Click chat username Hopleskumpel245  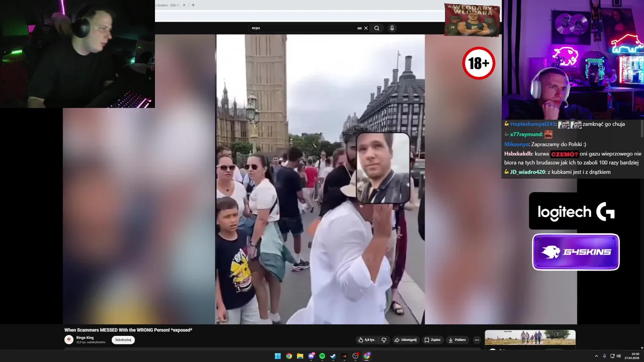532,124
